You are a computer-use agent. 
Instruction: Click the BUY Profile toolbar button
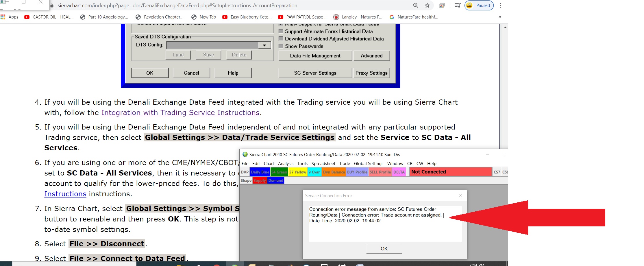[357, 172]
